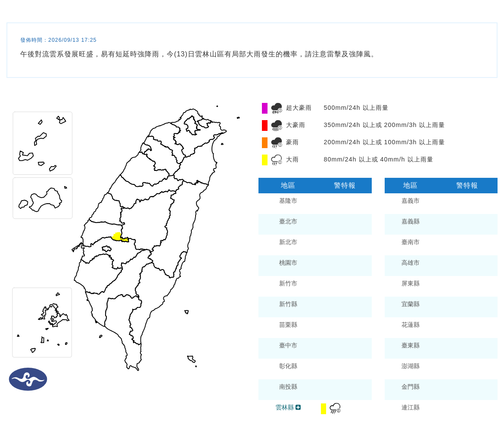504x437 pixels.
Task: Click the 嘉義縣 row
Action: coord(441,224)
